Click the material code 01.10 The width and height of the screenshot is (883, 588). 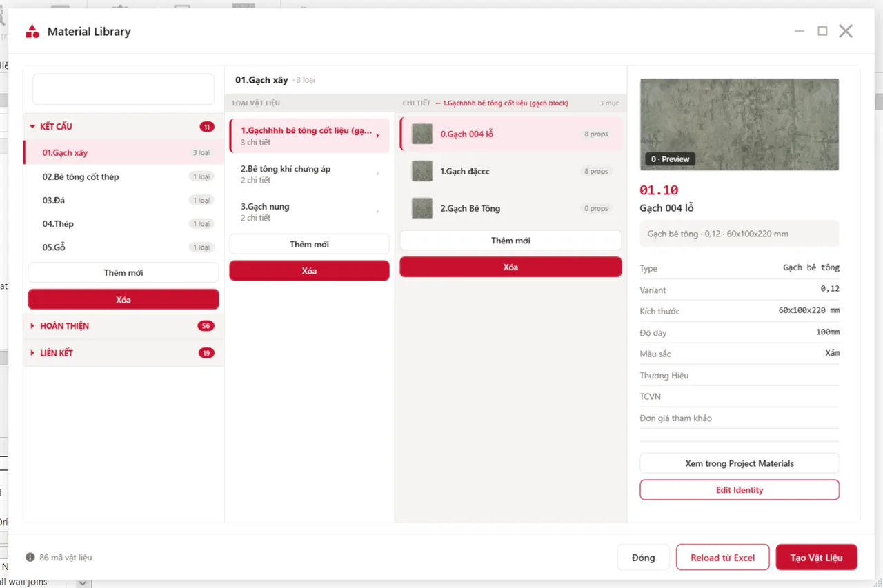pos(659,190)
